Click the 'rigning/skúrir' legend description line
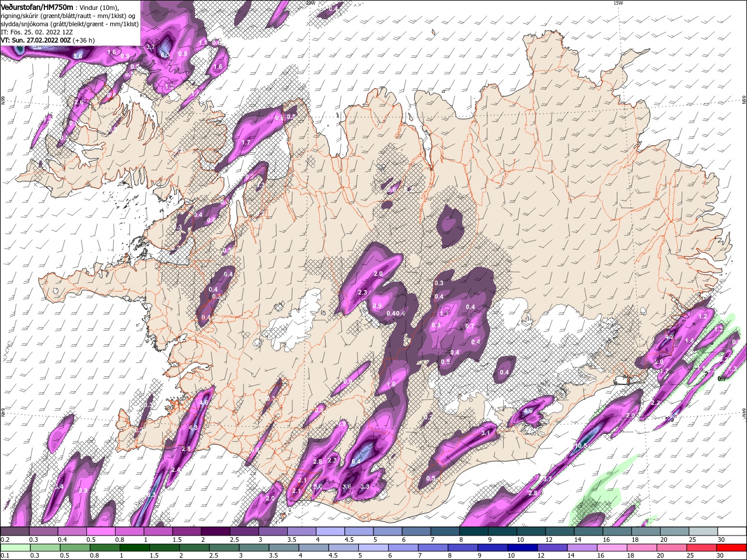The width and height of the screenshot is (747, 560). coord(68,16)
